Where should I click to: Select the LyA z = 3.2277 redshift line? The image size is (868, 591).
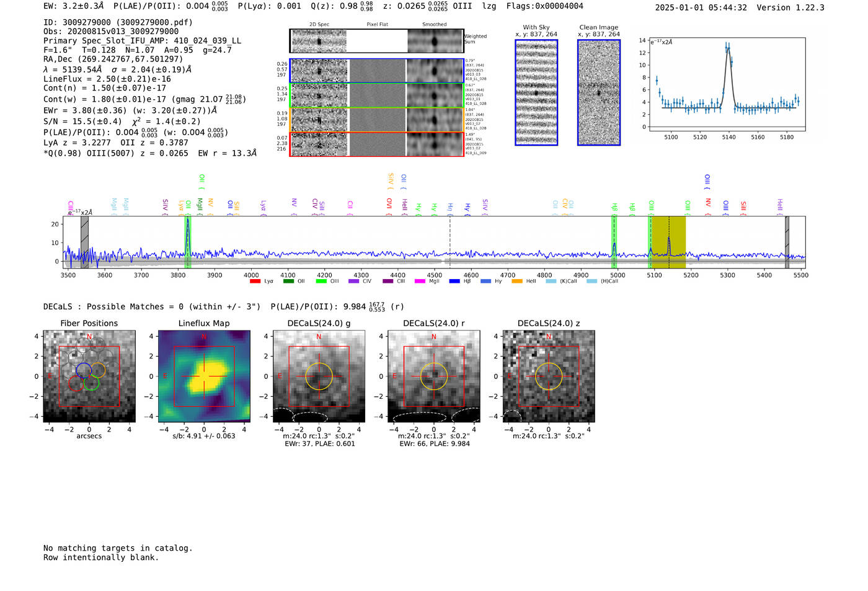coord(77,143)
